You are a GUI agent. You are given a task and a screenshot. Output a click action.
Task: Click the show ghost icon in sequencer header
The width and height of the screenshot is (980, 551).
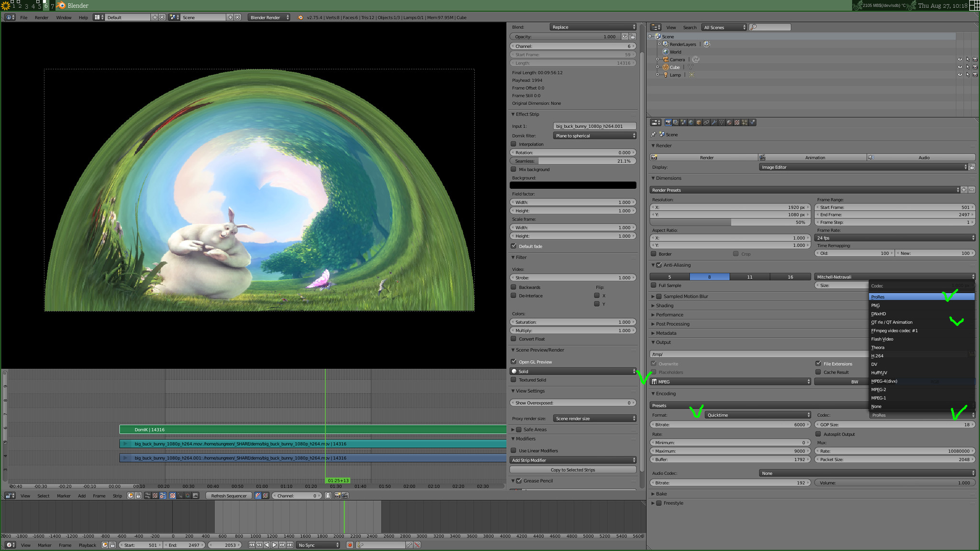point(328,496)
